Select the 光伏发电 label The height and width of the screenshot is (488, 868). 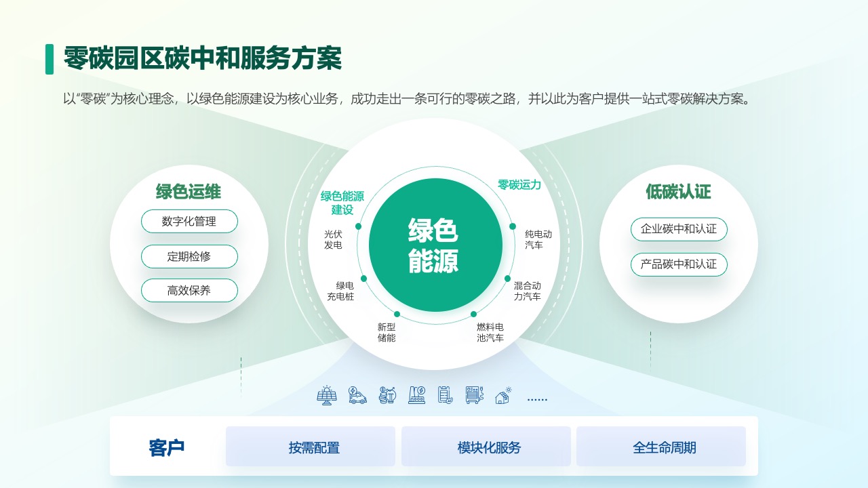[x=333, y=239]
